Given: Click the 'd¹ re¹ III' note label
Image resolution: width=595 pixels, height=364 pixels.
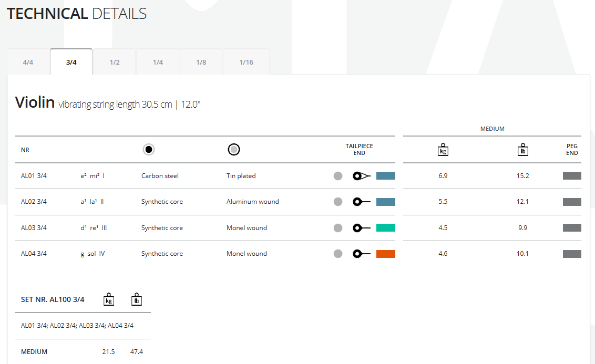Looking at the screenshot, I should 94,228.
